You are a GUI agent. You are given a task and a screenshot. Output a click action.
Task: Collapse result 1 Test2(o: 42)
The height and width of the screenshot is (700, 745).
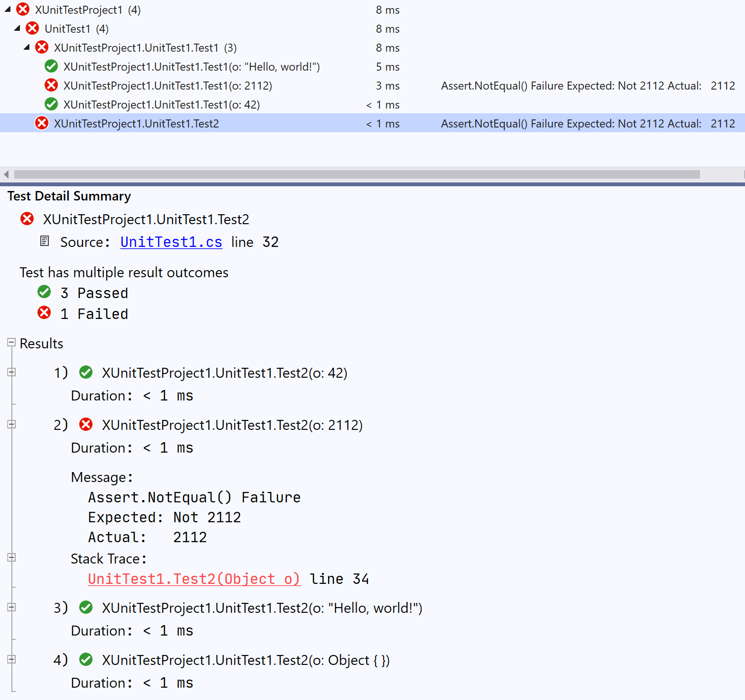11,373
